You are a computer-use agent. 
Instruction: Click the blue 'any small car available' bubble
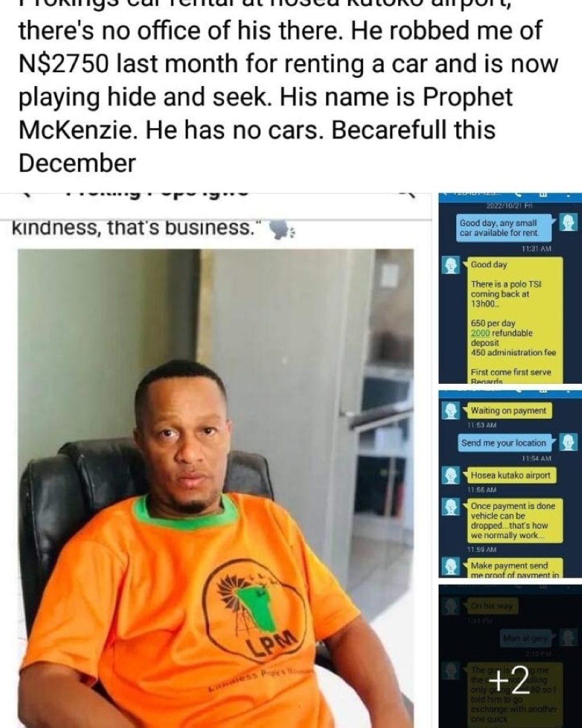coord(503,228)
